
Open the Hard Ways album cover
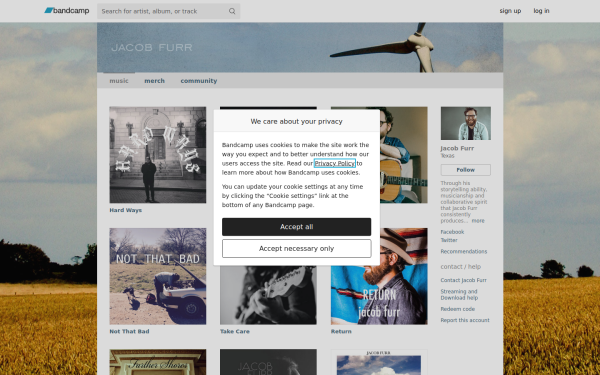[x=158, y=155]
